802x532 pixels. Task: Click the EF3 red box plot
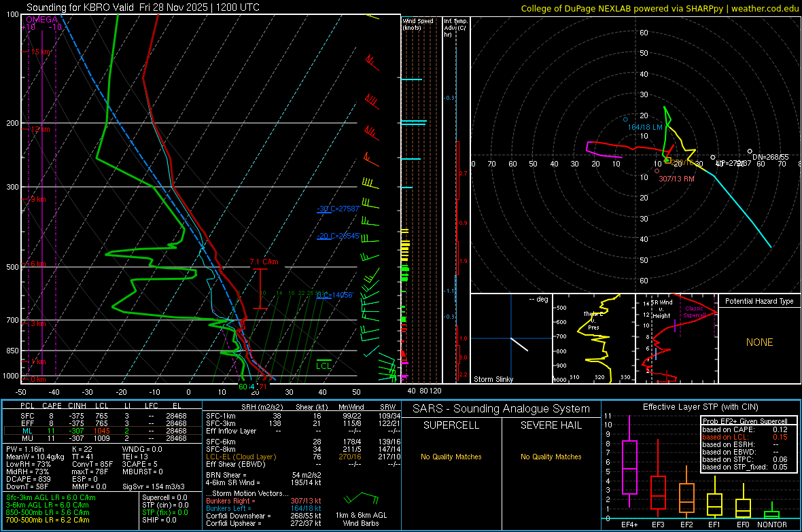tap(658, 478)
